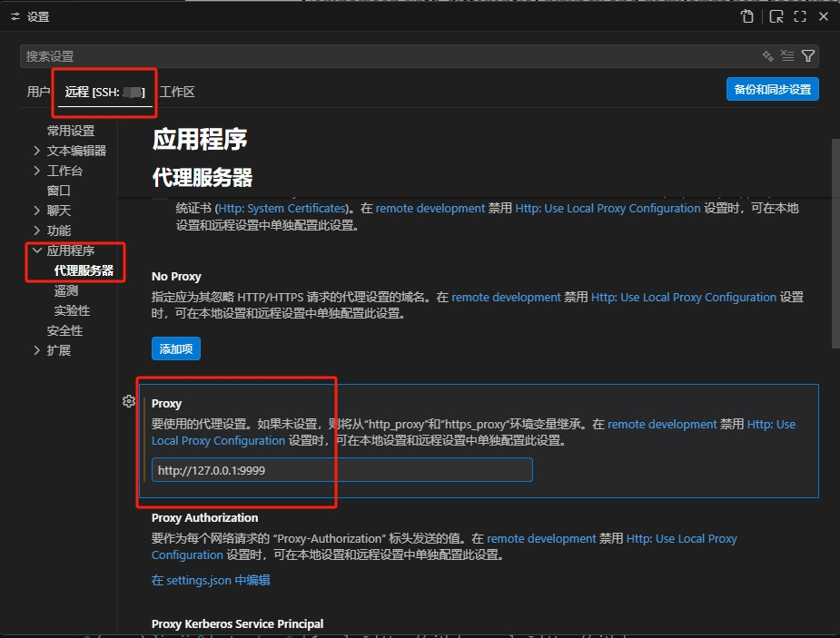Edit the Proxy http://127.0.0.1:9999 field
This screenshot has height=638, width=840.
tap(341, 470)
